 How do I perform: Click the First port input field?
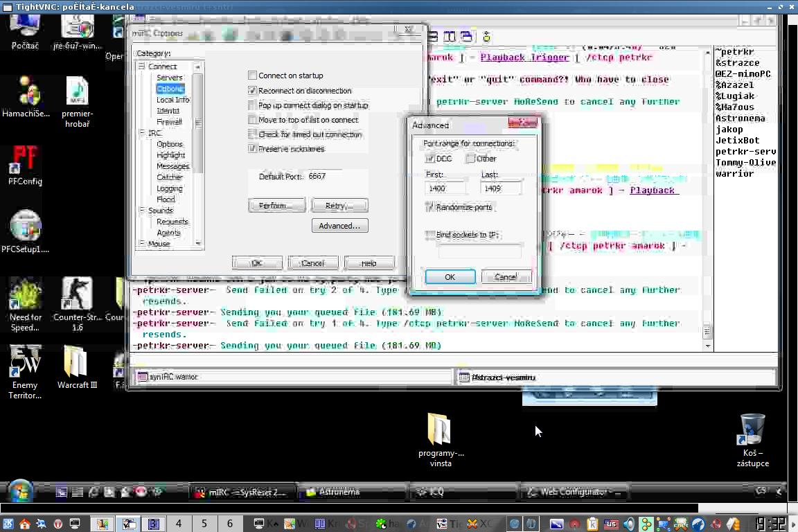[x=445, y=188]
